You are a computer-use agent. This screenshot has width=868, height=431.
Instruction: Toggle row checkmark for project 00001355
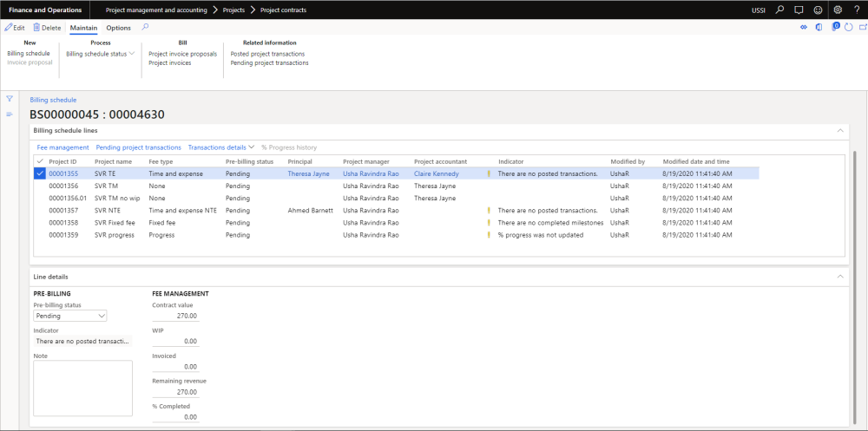(x=39, y=173)
